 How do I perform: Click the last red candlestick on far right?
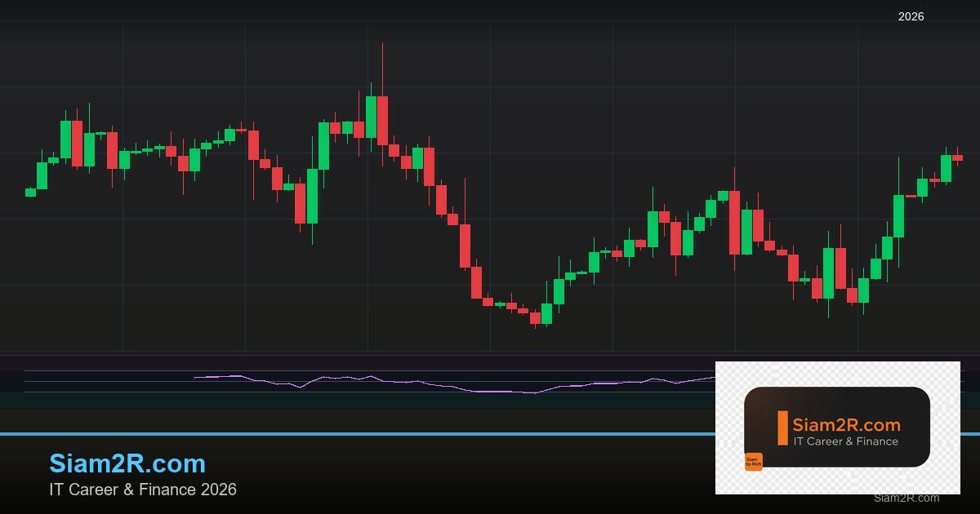click(957, 157)
